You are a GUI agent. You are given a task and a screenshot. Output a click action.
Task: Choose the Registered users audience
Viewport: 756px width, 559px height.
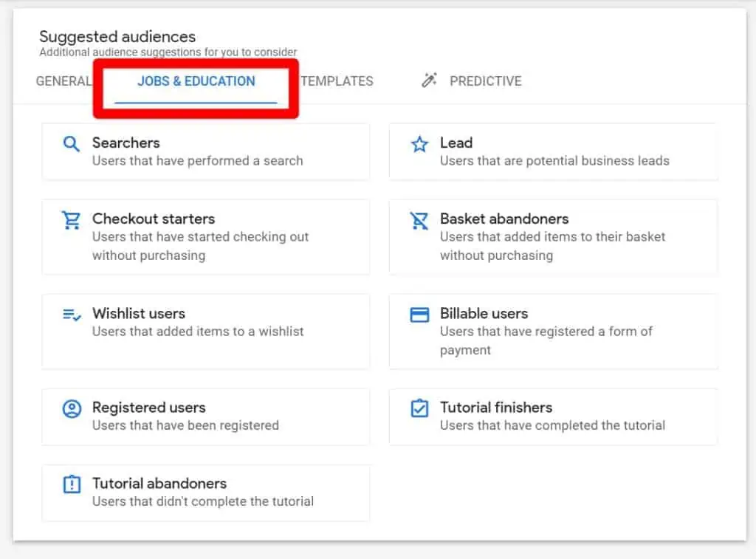pos(207,416)
